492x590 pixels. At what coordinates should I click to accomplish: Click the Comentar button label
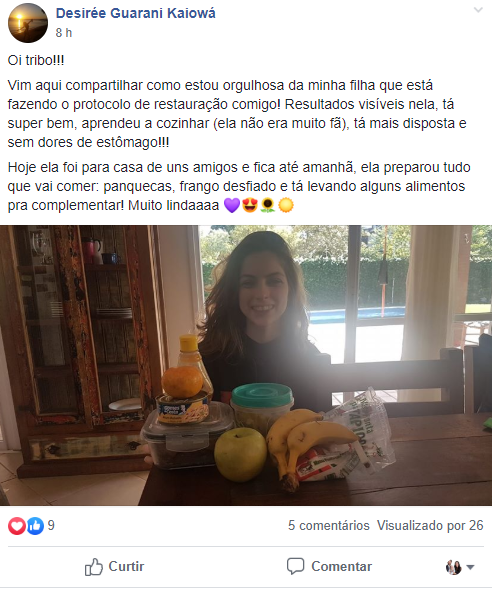tap(342, 566)
